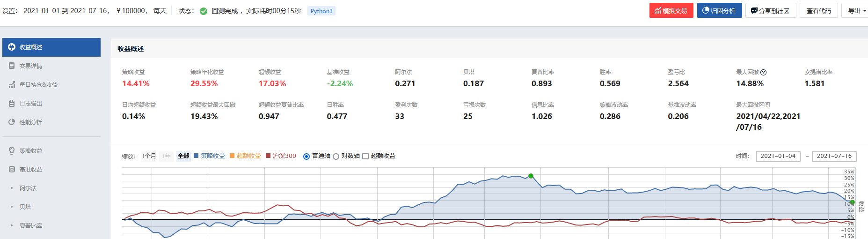Image resolution: width=868 pixels, height=239 pixels.
Task: Click the 收益概述 sidebar icon
Action: tap(12, 47)
